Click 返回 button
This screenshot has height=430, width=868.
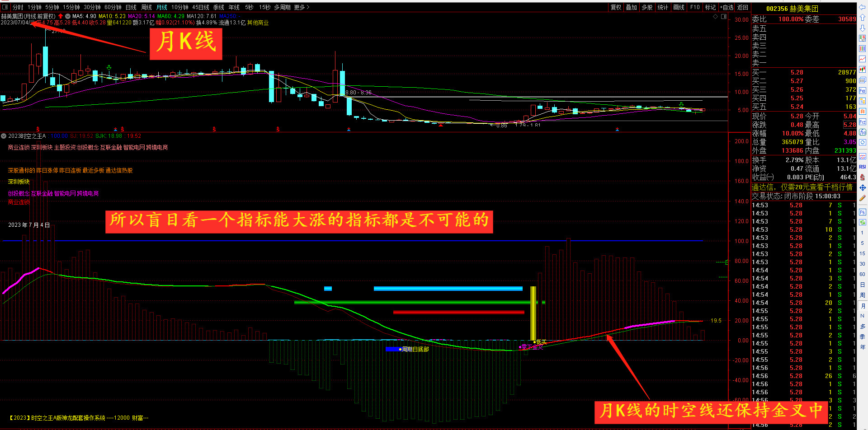point(743,7)
